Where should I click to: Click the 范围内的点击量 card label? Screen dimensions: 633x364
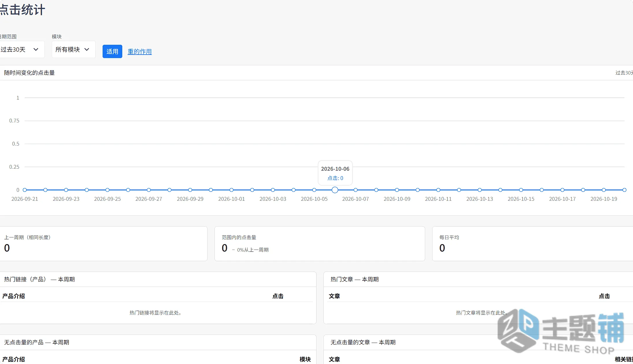click(239, 237)
